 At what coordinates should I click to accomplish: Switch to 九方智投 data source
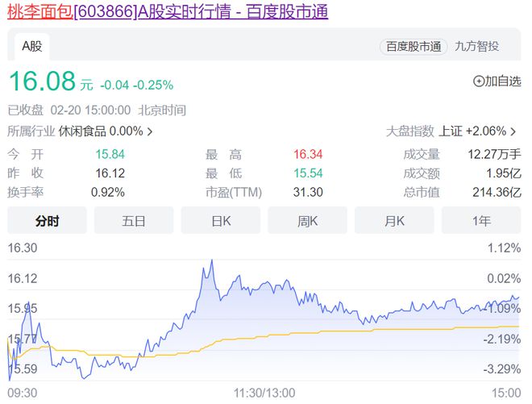click(476, 46)
